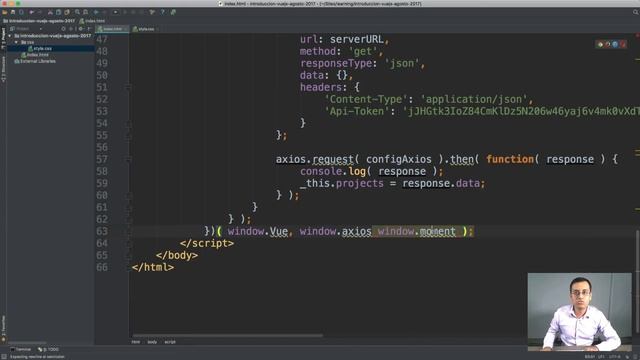
Task: Click the status bar warning message
Action: pos(38,357)
